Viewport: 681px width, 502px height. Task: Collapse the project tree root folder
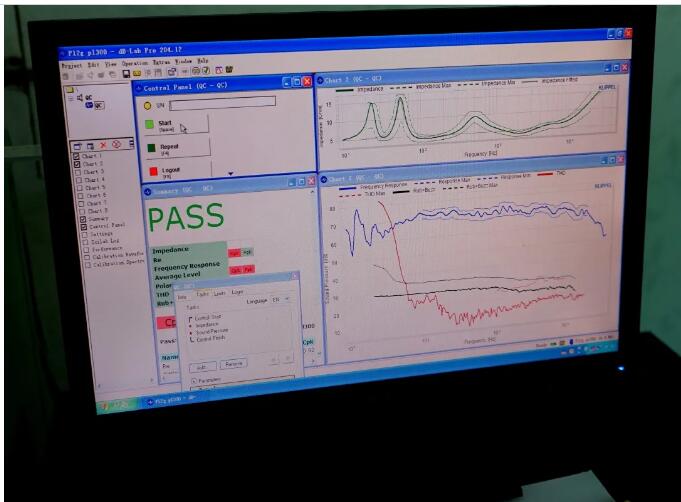69,90
